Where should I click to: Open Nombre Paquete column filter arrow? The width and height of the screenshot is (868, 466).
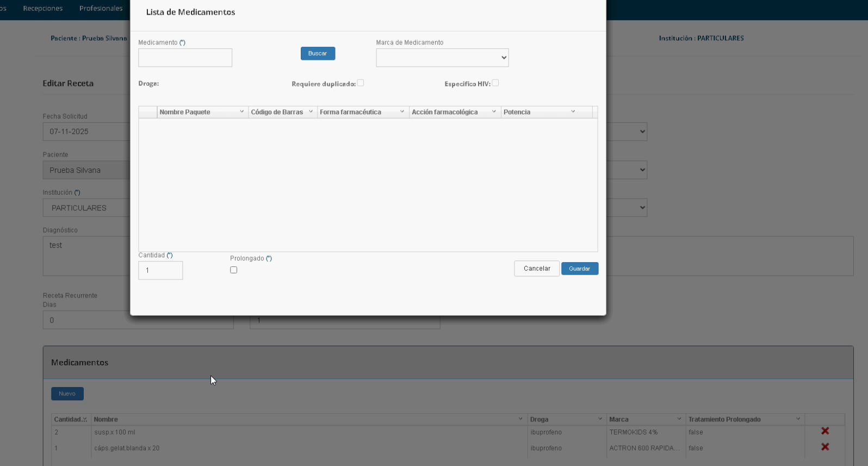click(241, 111)
